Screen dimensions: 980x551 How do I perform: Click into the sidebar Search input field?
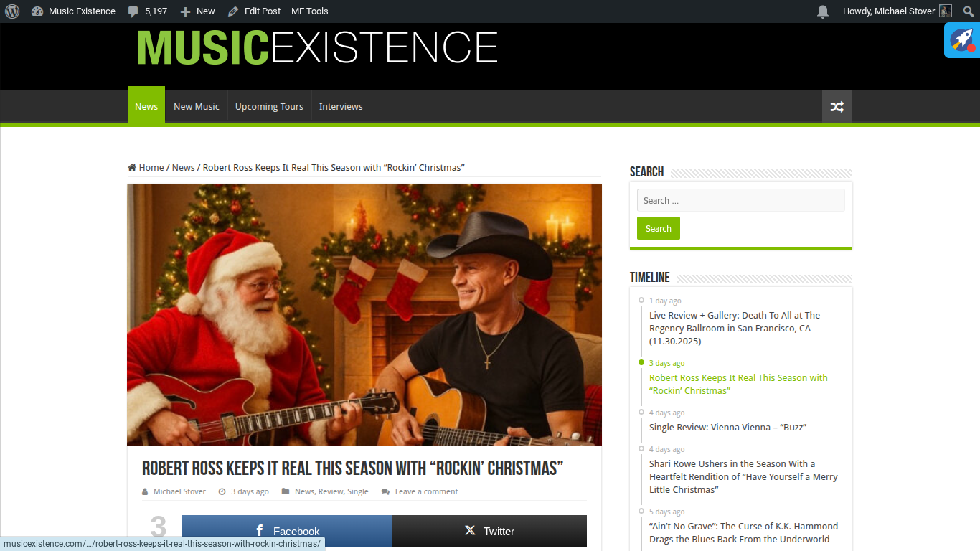(x=740, y=200)
